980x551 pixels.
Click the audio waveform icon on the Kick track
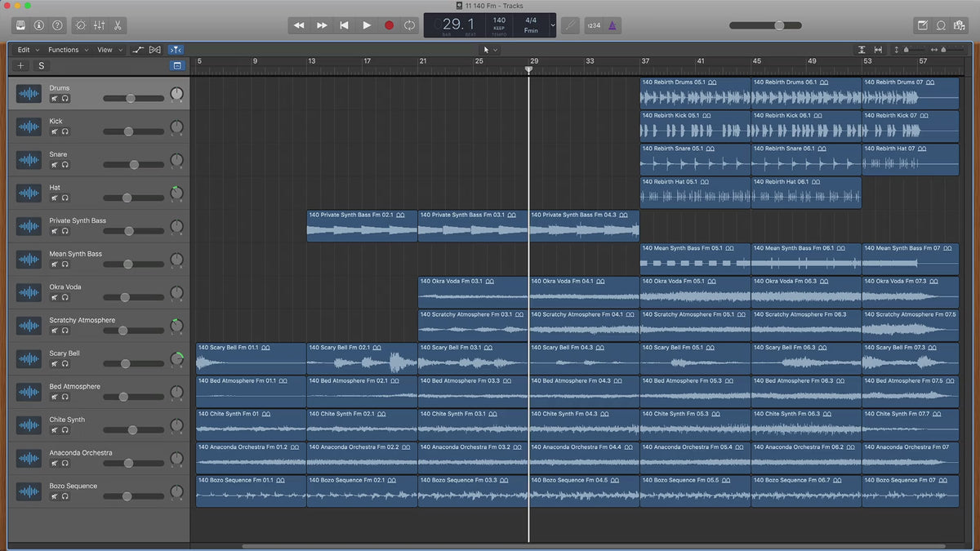29,127
